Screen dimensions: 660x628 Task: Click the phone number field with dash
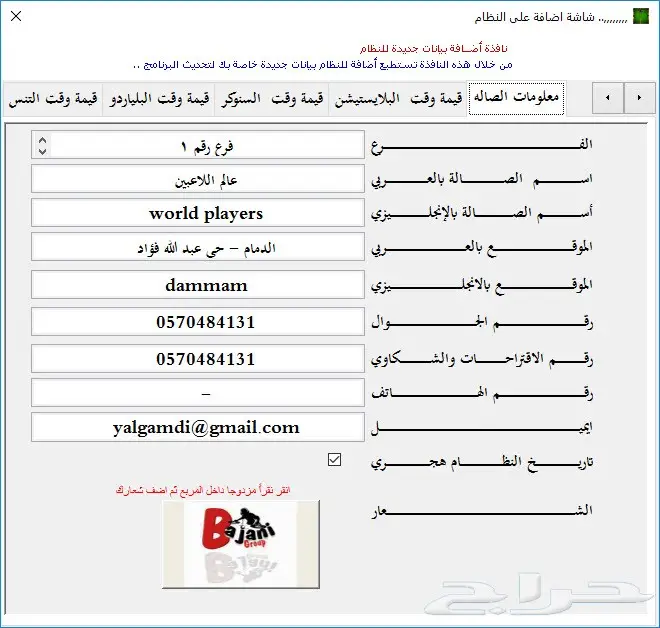click(198, 393)
